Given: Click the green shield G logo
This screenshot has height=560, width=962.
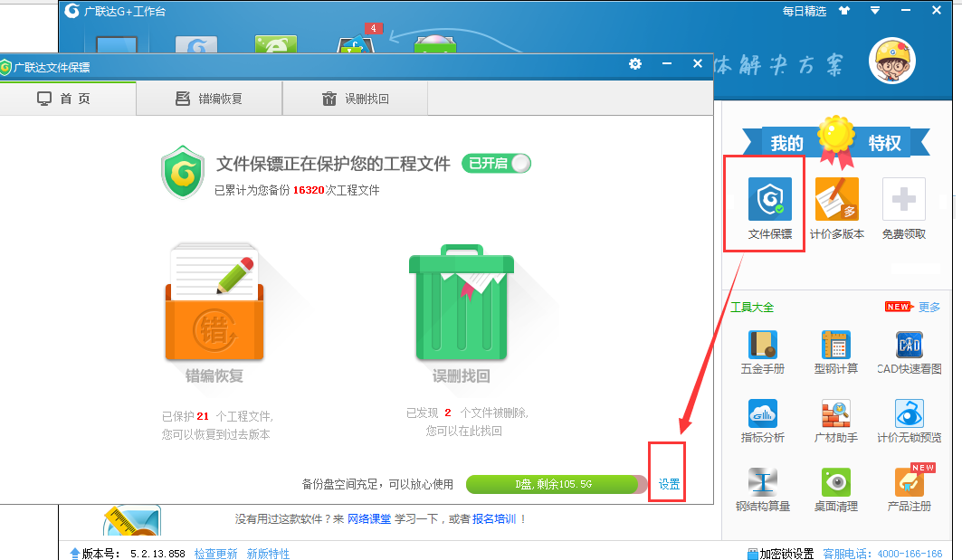Looking at the screenshot, I should (183, 173).
